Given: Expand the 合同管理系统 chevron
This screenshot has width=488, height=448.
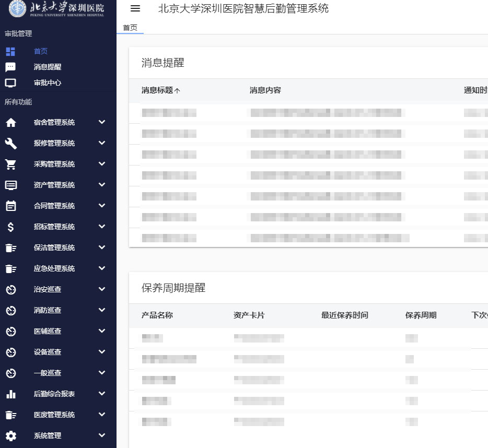Looking at the screenshot, I should click(x=102, y=206).
